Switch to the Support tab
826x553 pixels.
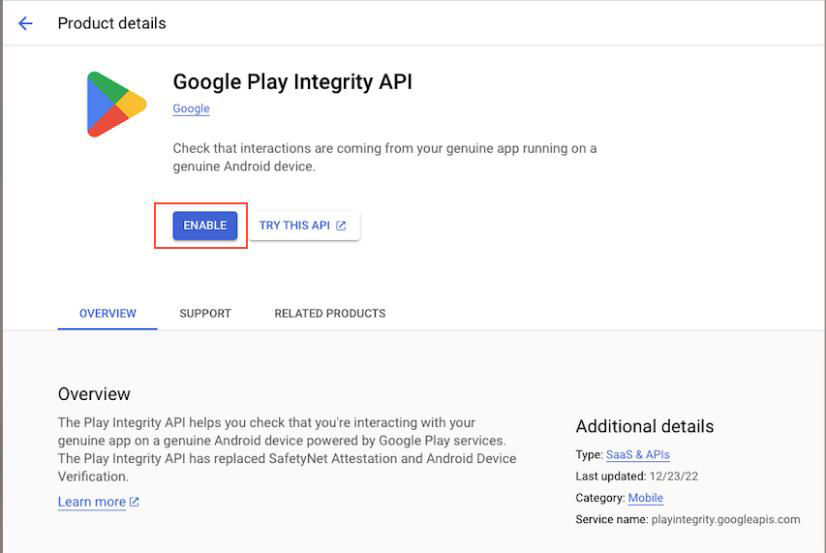(x=205, y=313)
